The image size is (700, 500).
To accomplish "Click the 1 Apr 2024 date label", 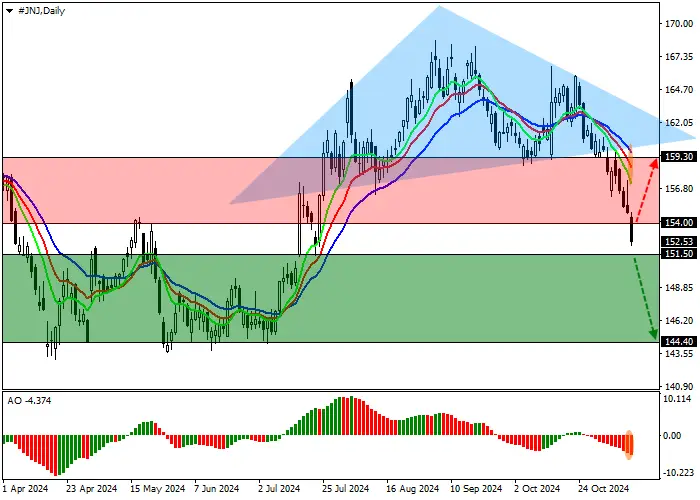I will [x=25, y=489].
